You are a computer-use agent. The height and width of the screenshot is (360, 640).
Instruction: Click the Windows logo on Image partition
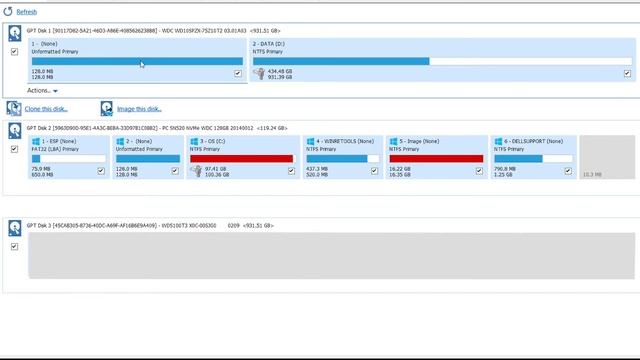point(393,141)
